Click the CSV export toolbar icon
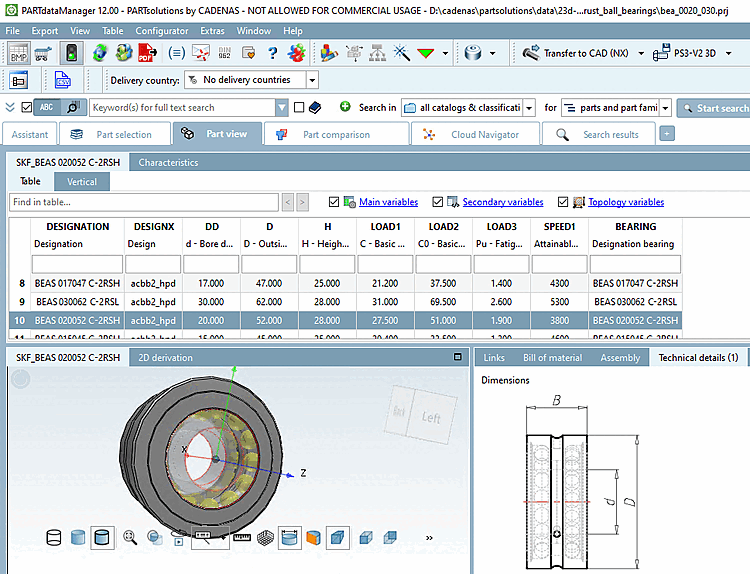750x574 pixels. click(x=62, y=81)
